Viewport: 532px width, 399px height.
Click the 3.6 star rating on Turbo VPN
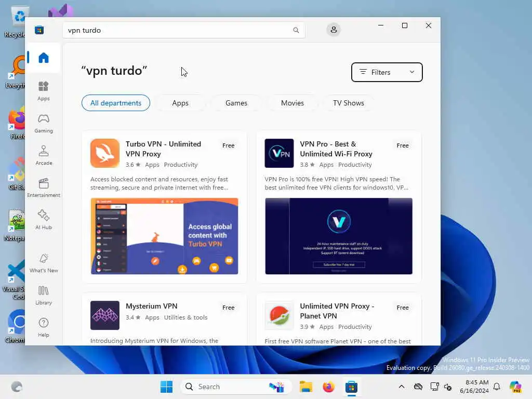133,165
